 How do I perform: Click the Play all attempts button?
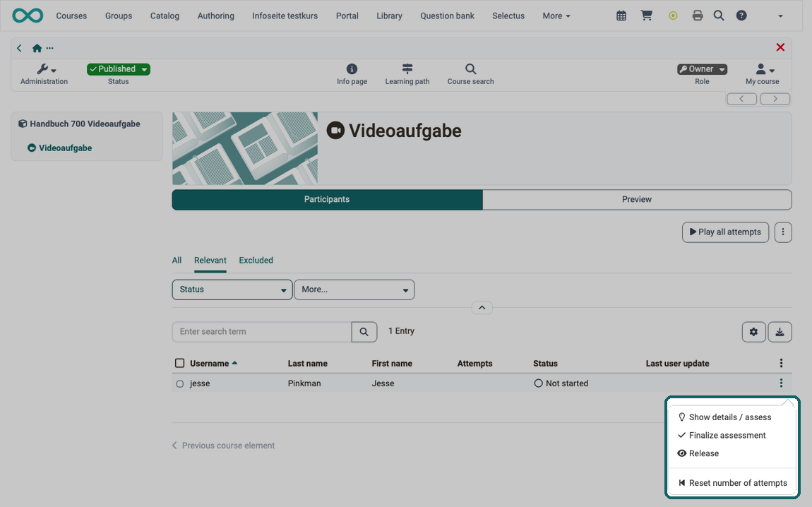coord(725,232)
